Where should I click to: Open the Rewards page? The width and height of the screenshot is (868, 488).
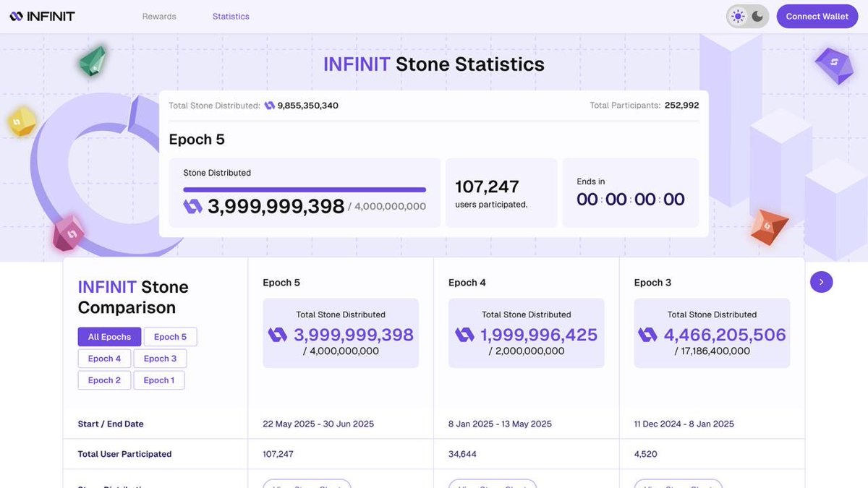[159, 15]
